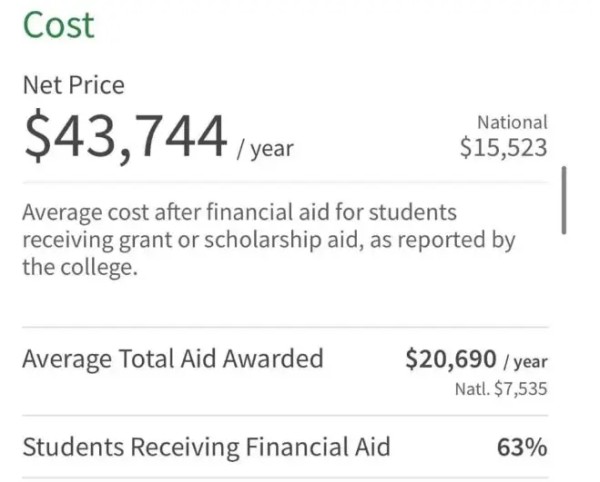The height and width of the screenshot is (482, 600).
Task: Click the 63% financial aid value
Action: (522, 447)
